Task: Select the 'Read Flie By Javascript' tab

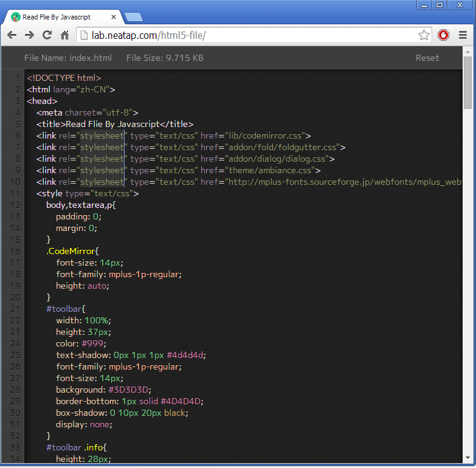Action: [x=58, y=17]
